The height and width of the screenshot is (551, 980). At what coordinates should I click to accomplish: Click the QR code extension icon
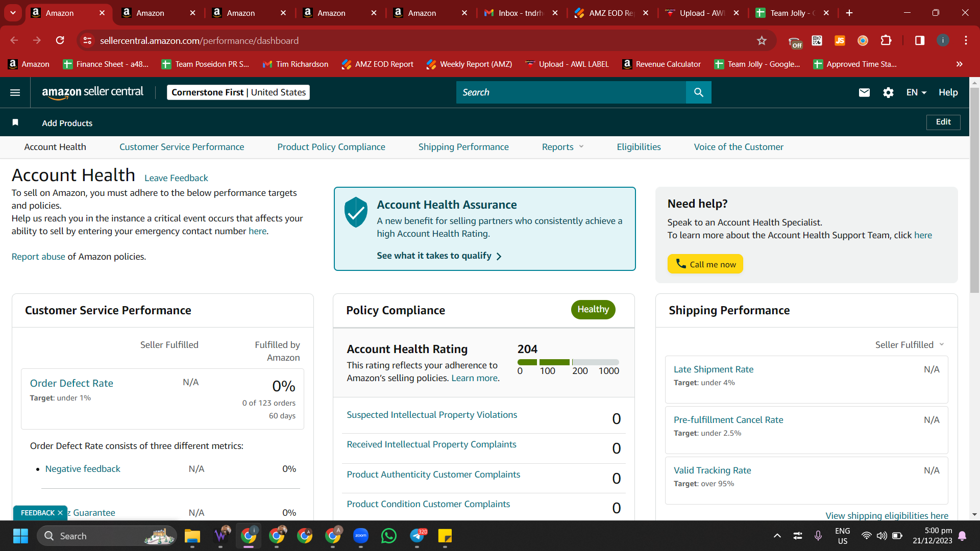pos(817,40)
